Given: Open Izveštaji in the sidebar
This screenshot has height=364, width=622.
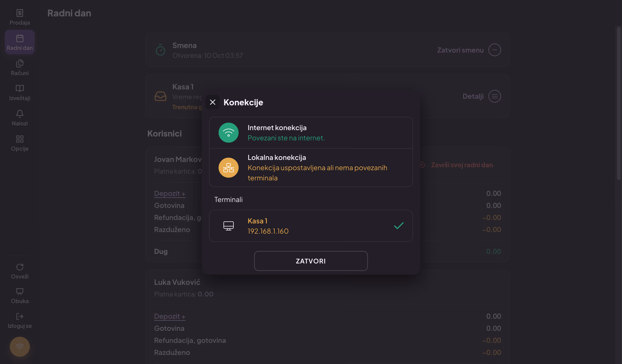Looking at the screenshot, I should pyautogui.click(x=20, y=93).
